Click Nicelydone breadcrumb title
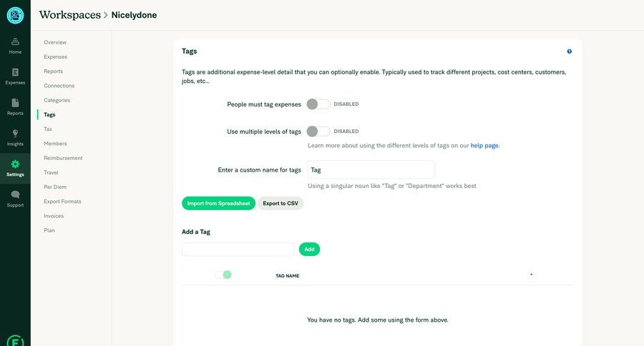This screenshot has width=644, height=346. [x=134, y=15]
